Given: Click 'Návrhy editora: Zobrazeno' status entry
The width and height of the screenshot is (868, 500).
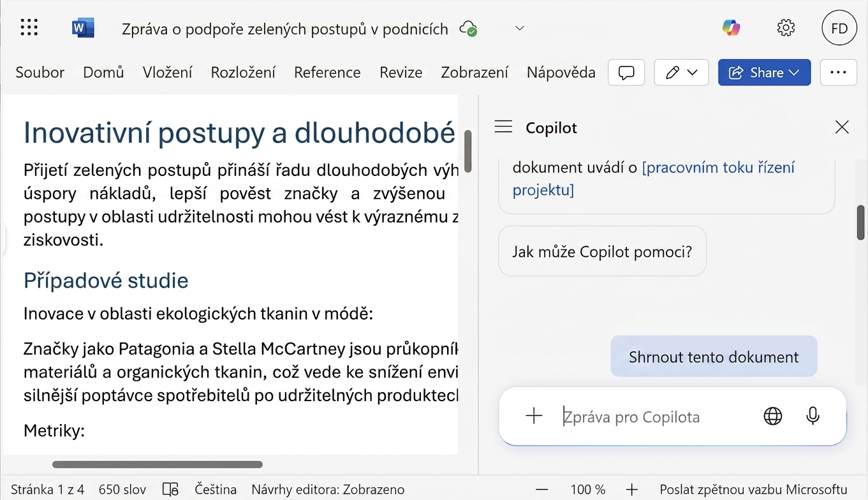Looking at the screenshot, I should pos(328,489).
